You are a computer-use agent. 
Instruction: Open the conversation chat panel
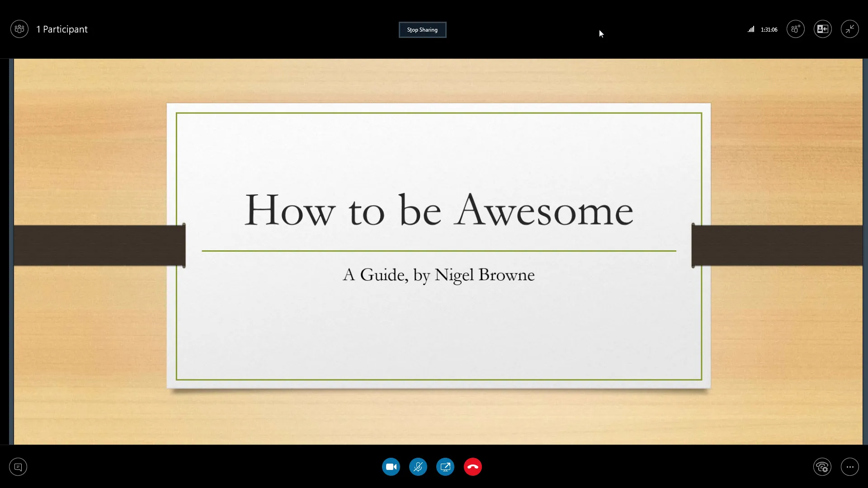pyautogui.click(x=18, y=467)
